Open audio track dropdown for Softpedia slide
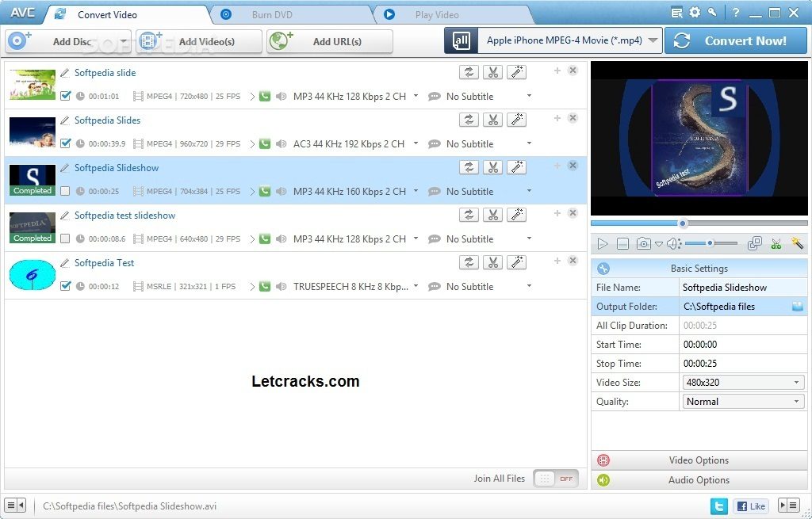The image size is (812, 519). [416, 96]
